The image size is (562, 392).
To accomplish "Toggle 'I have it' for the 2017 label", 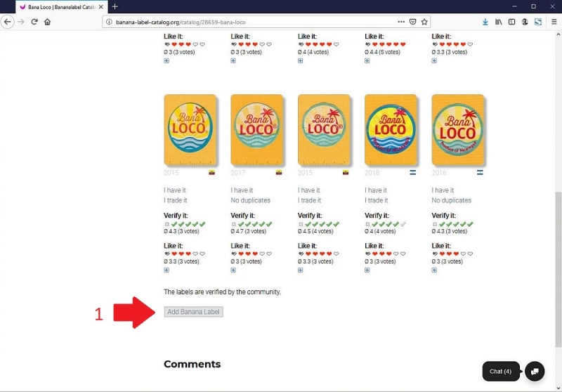I will point(241,190).
